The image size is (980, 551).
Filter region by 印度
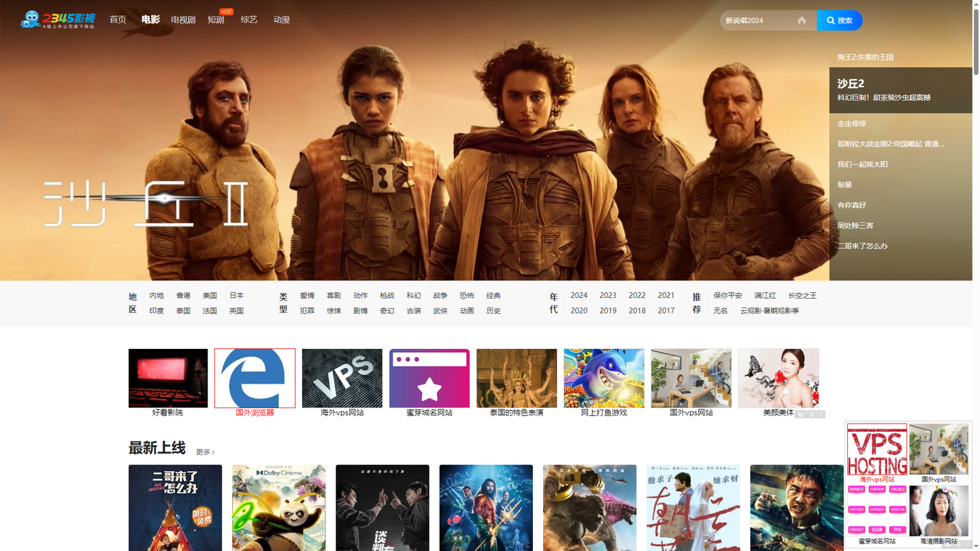pos(157,311)
